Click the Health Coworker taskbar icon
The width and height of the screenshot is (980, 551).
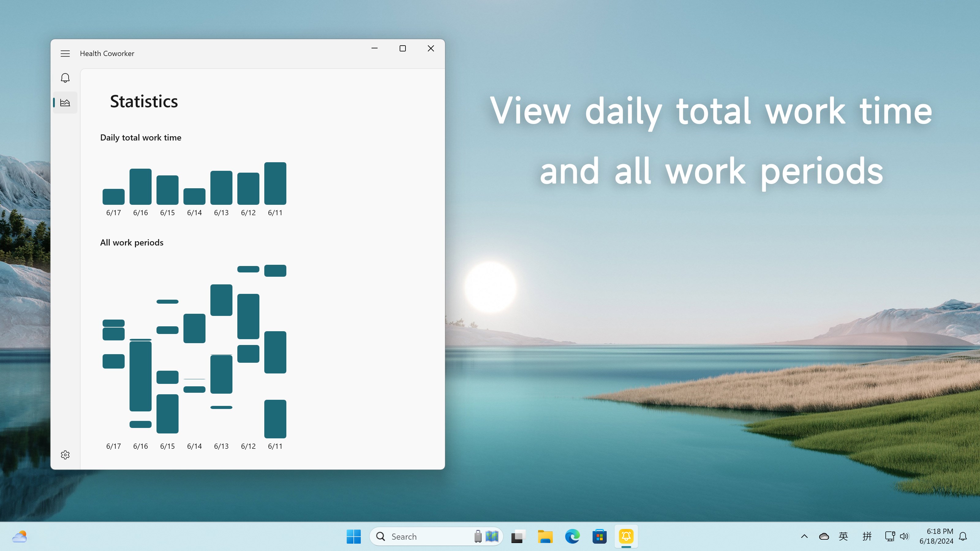pyautogui.click(x=626, y=537)
